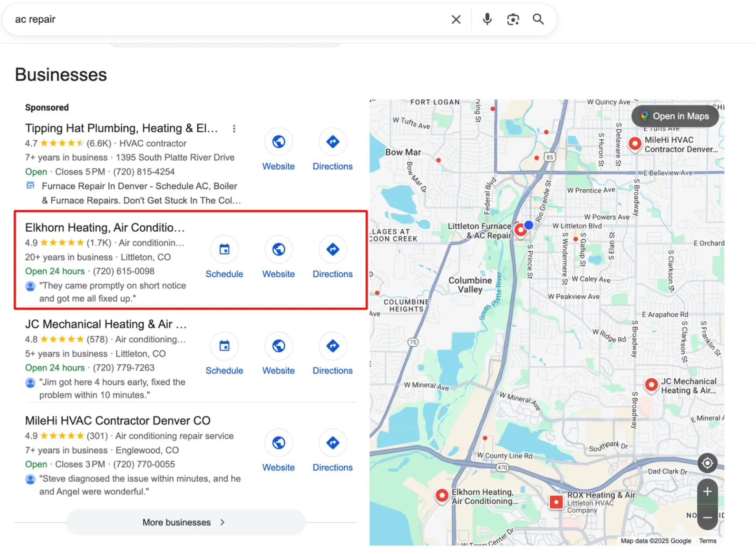Click Open in Maps button

click(675, 116)
